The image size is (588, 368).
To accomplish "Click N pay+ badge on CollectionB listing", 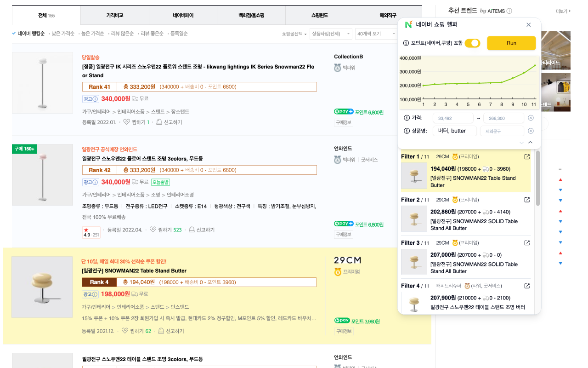I will pyautogui.click(x=344, y=112).
